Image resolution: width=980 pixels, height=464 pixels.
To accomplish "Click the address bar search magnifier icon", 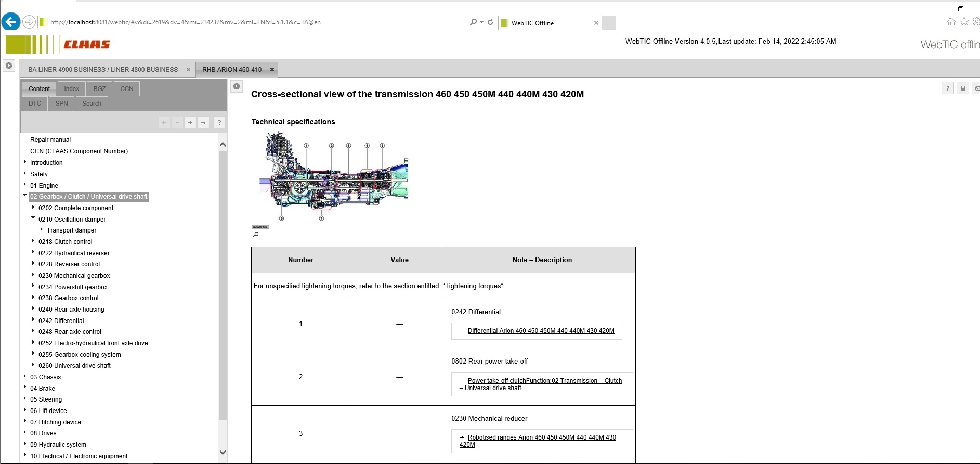I will (473, 22).
